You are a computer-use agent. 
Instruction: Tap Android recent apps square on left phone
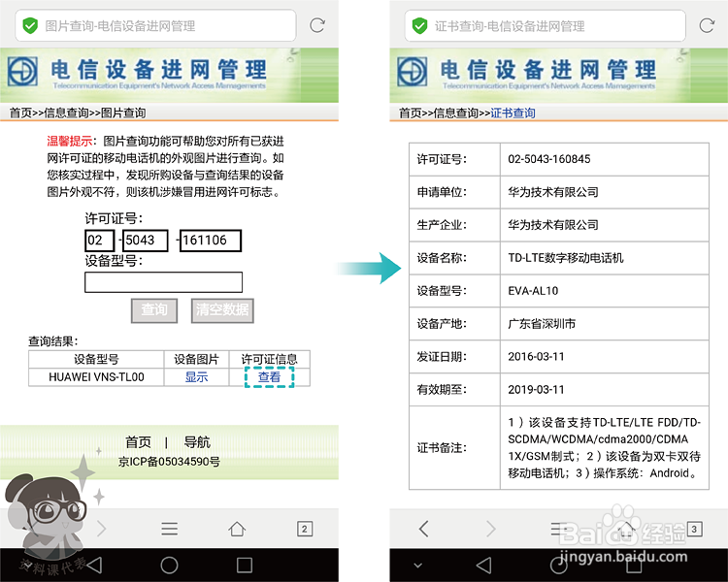(x=245, y=565)
